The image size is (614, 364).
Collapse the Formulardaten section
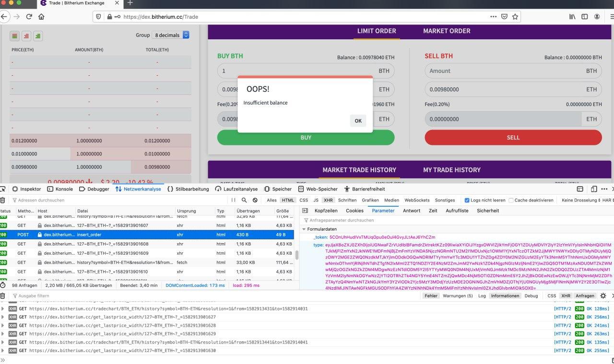tap(303, 229)
